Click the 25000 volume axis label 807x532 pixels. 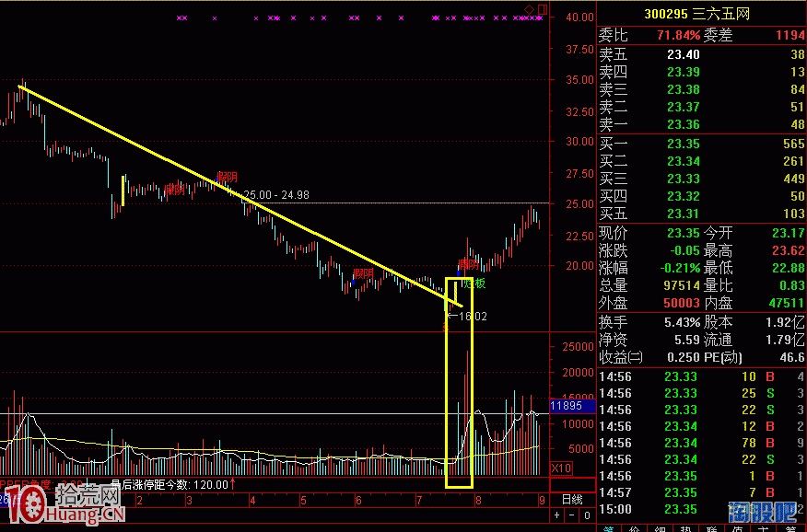coord(578,346)
